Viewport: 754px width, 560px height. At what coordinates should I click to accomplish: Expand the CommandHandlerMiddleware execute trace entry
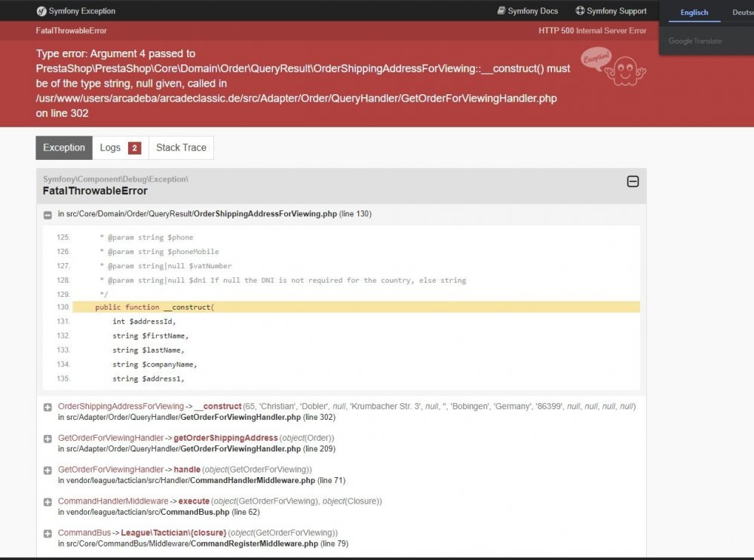(x=48, y=501)
